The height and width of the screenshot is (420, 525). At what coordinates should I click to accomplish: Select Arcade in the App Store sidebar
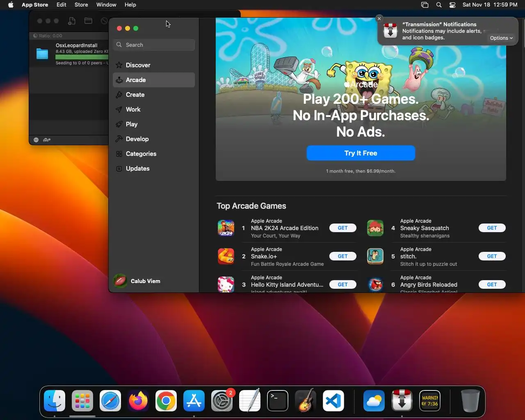coord(154,80)
